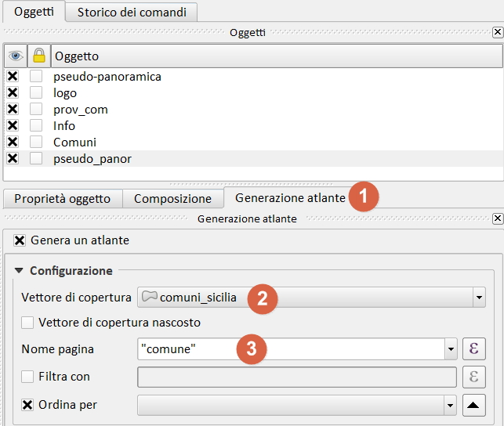Image resolution: width=504 pixels, height=426 pixels.
Task: Close the Generazione atlante panel
Action: tap(498, 218)
